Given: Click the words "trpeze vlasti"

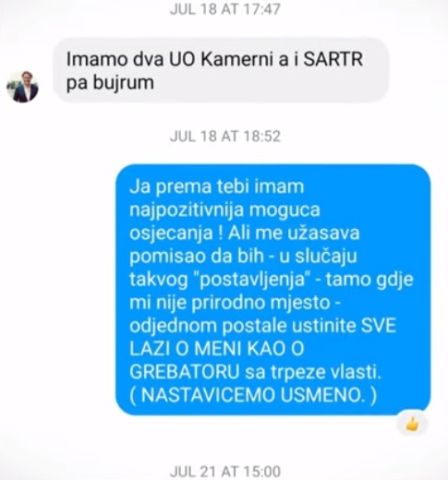Looking at the screenshot, I should coord(326,373).
